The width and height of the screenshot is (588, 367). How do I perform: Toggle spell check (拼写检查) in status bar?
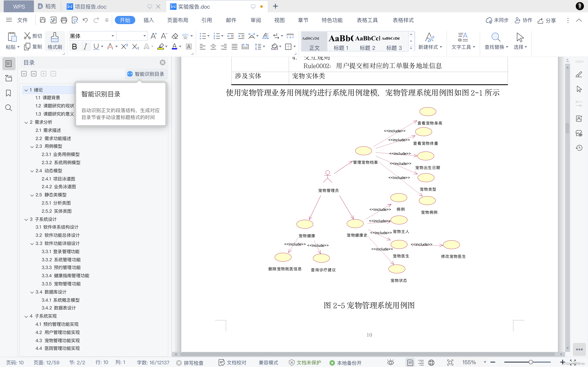(190, 363)
